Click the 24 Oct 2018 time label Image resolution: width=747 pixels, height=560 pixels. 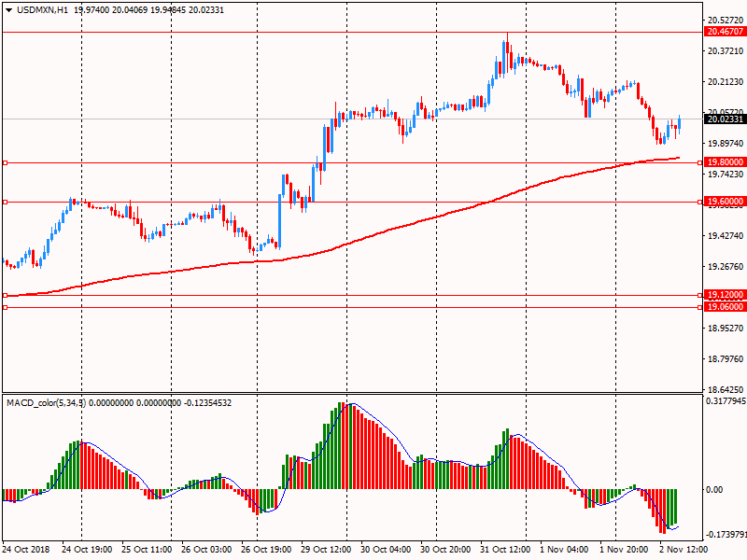tap(26, 550)
